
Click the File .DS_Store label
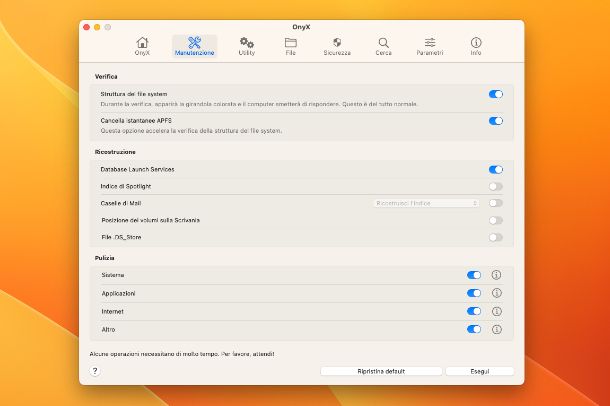click(121, 237)
